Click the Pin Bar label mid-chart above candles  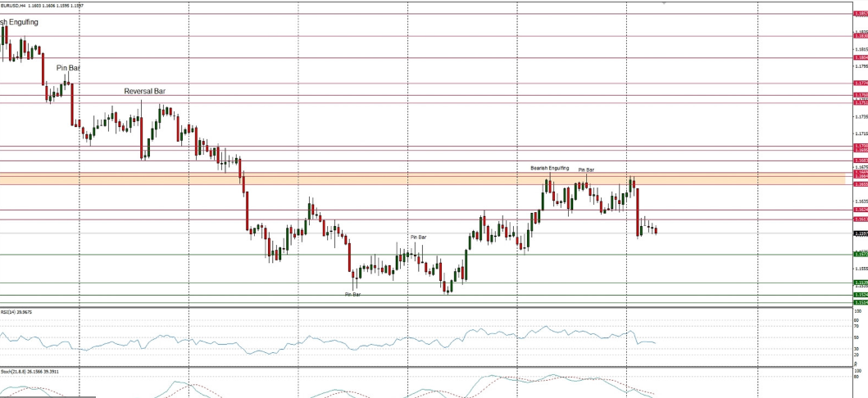418,237
